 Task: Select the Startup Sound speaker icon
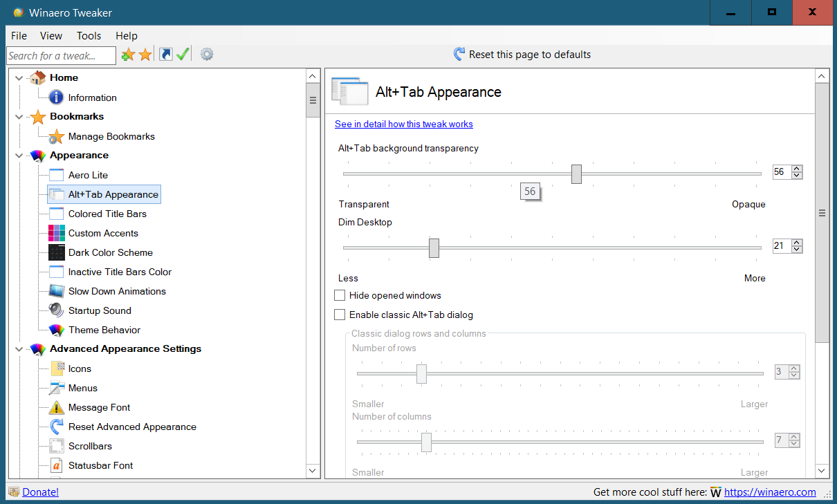point(57,310)
